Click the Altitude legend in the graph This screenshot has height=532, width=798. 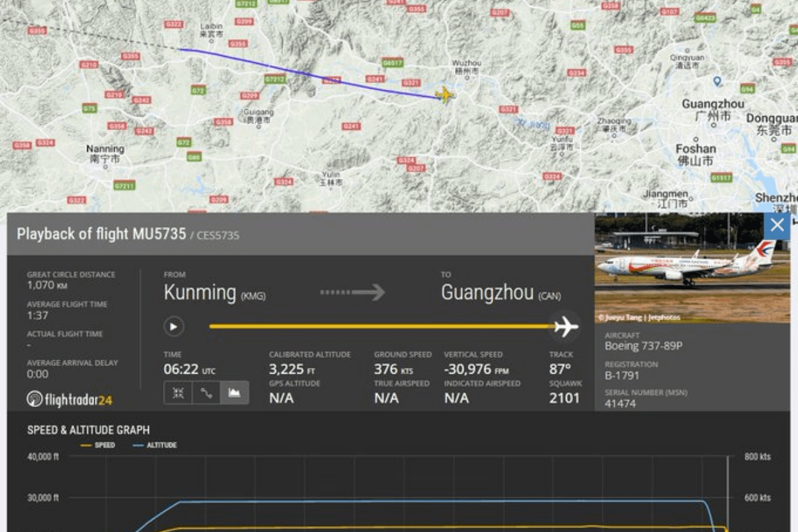(155, 445)
